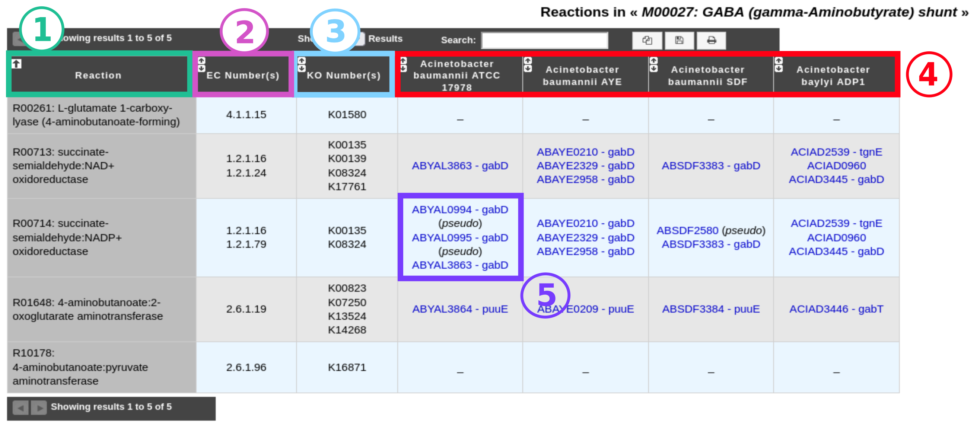This screenshot has width=980, height=425.
Task: Click the save table icon
Action: pos(679,40)
